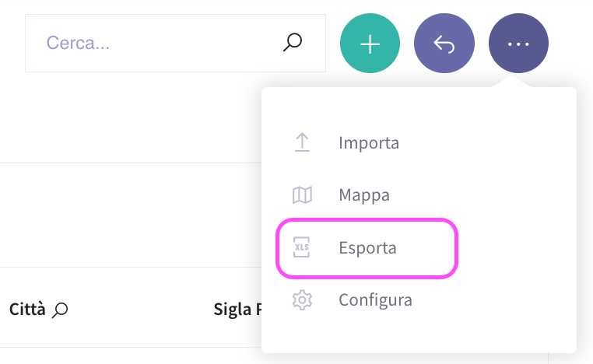This screenshot has width=593, height=364.
Task: Click the three white dots in the dark circle
Action: (x=518, y=44)
